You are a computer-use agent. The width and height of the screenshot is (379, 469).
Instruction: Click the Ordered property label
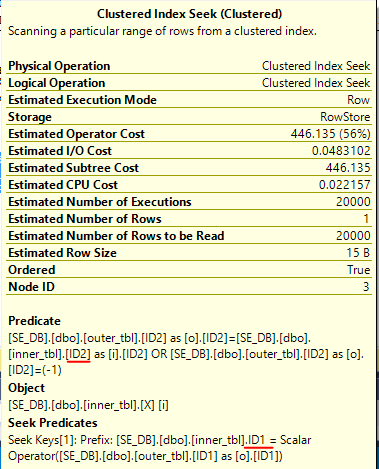(32, 270)
